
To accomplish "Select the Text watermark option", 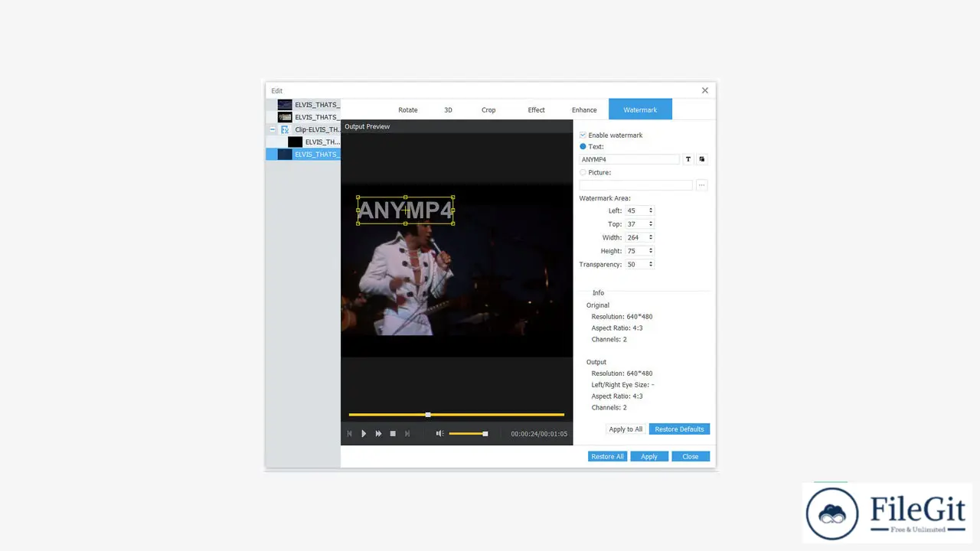I will (x=583, y=147).
